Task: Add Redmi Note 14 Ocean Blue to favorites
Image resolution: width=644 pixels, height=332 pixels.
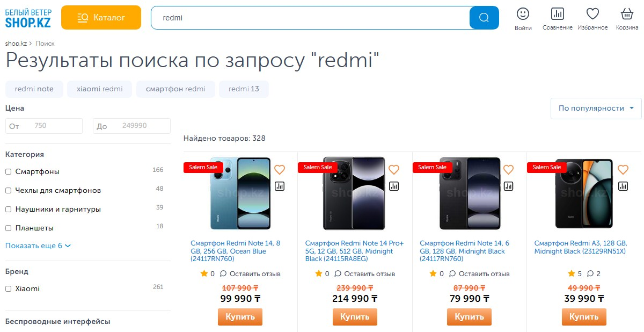Action: tap(280, 170)
